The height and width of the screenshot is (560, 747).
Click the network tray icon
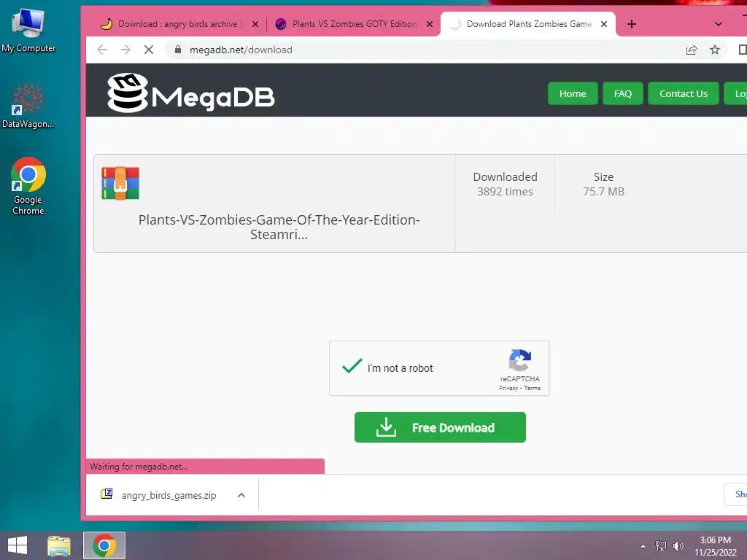tap(661, 545)
